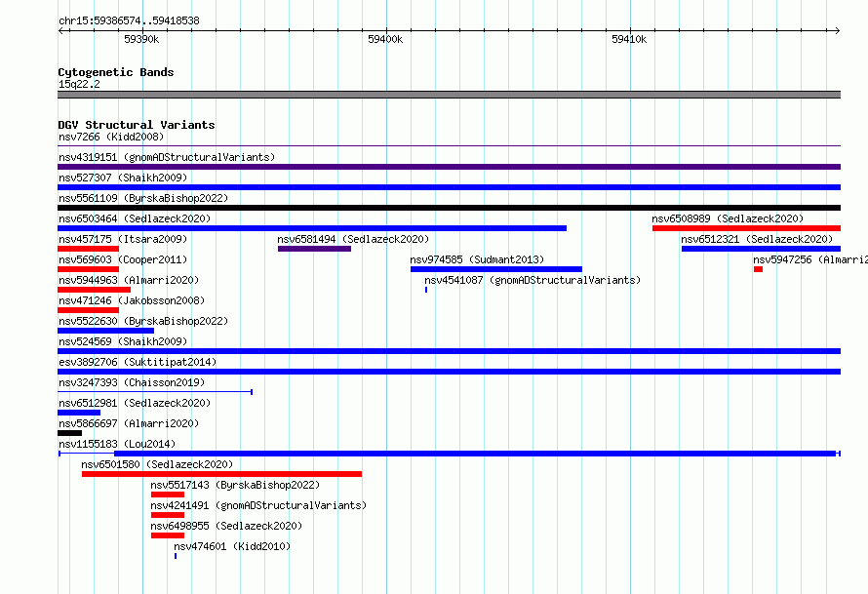This screenshot has height=594, width=868.
Task: Click the red nsv569603 variant bar
Action: [88, 269]
